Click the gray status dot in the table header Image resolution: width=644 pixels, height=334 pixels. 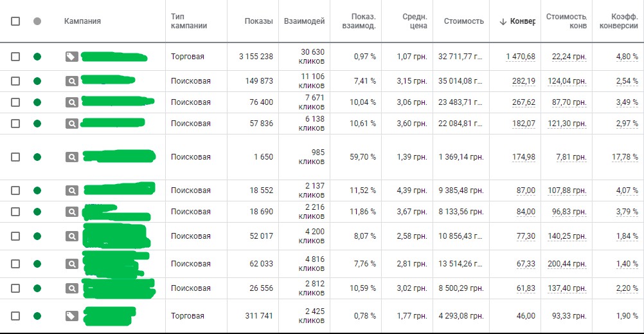coord(37,21)
